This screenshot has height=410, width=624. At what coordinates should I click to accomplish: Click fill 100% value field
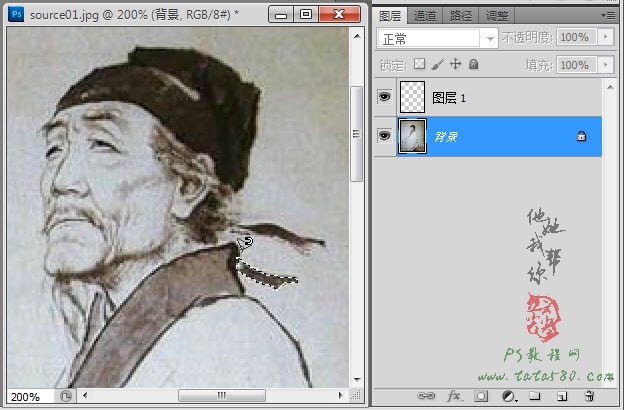tap(576, 64)
